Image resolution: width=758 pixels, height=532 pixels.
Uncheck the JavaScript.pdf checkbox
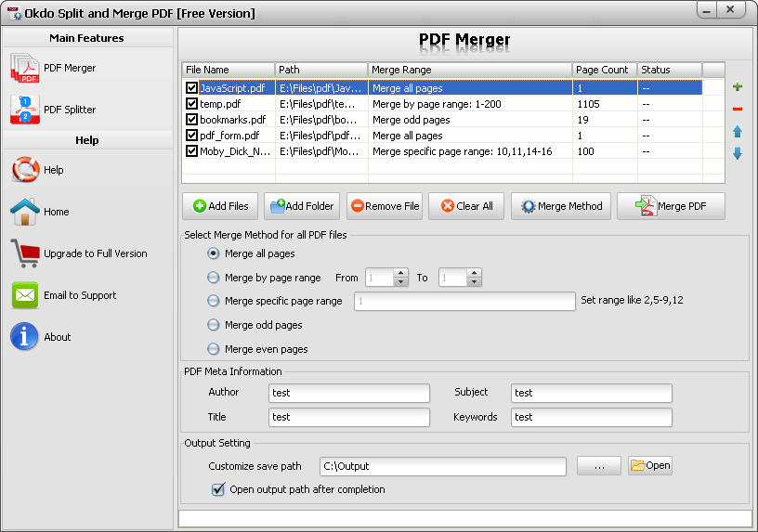click(192, 87)
